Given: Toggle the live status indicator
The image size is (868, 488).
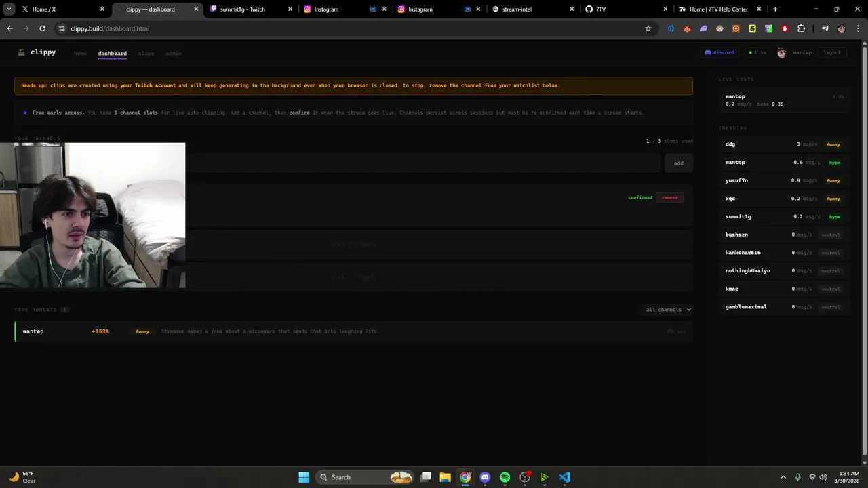Looking at the screenshot, I should (757, 52).
